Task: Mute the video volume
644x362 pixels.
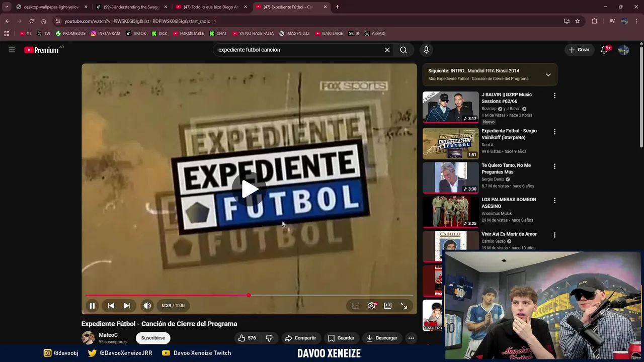Action: tap(147, 305)
